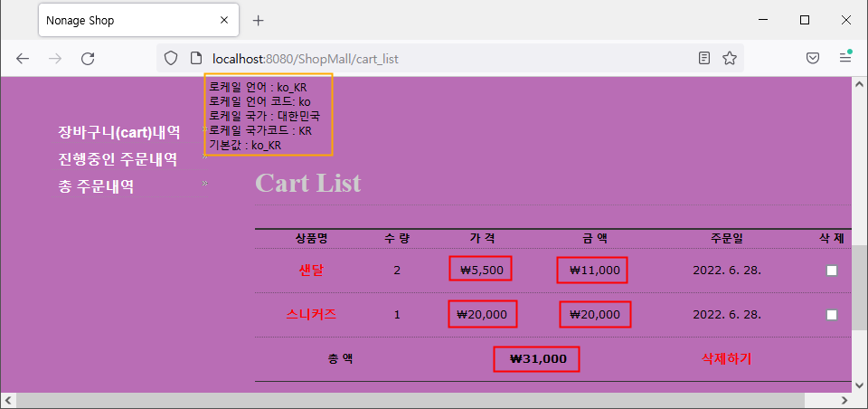Open the Pocket save icon

pyautogui.click(x=813, y=58)
